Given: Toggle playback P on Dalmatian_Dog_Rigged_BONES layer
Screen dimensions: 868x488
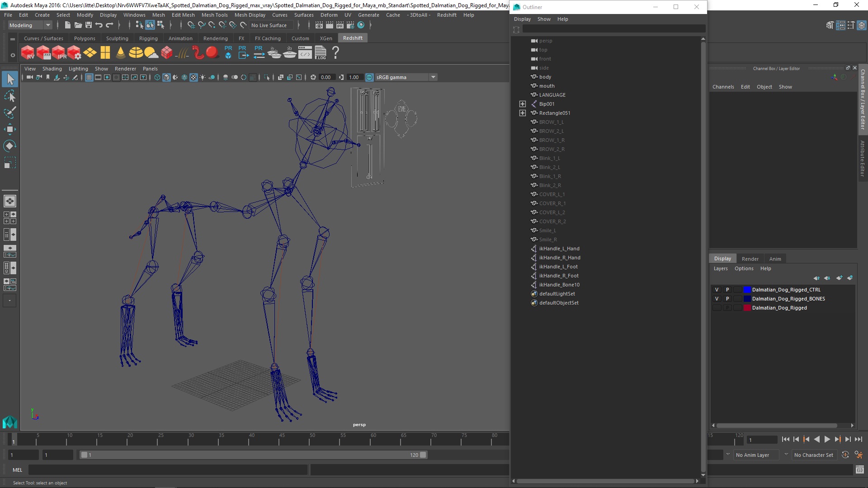Looking at the screenshot, I should pyautogui.click(x=727, y=299).
